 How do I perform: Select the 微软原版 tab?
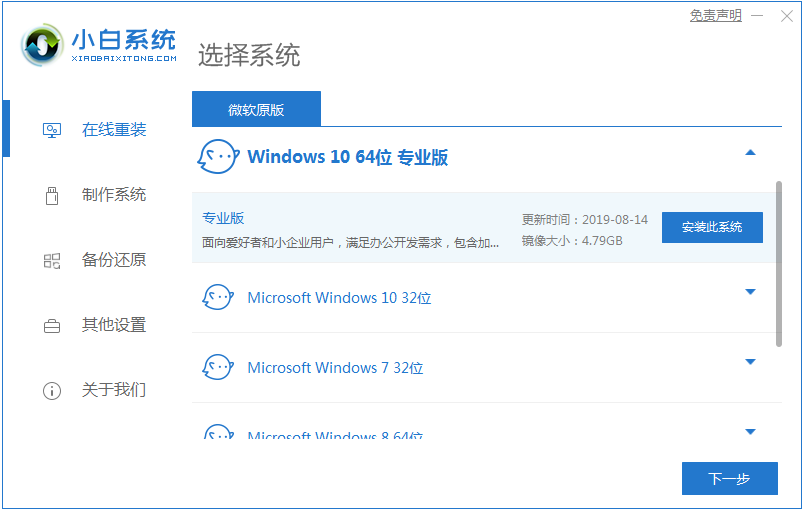(x=256, y=109)
